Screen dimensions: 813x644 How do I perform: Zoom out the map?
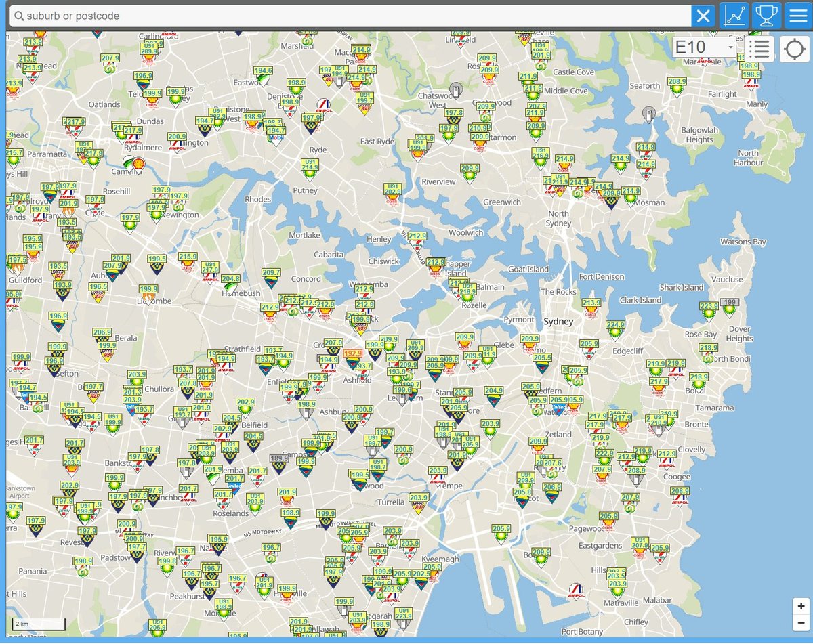(801, 622)
